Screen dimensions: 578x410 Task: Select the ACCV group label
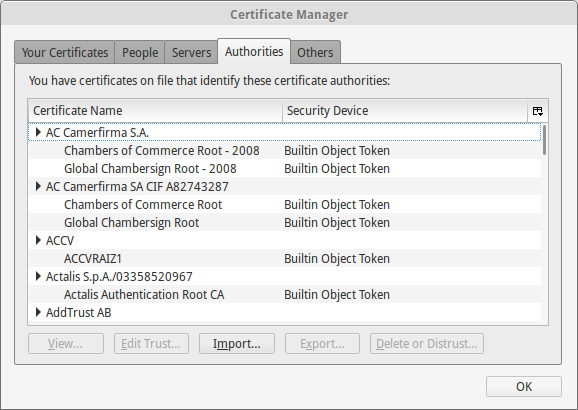tap(60, 240)
